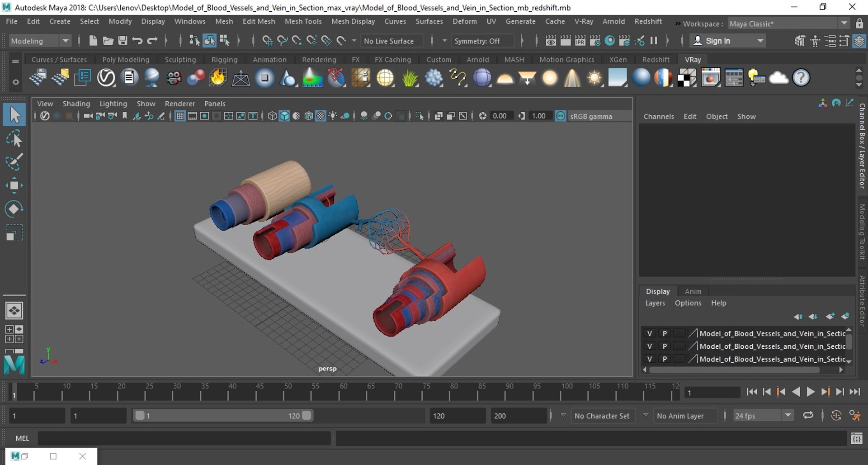Viewport: 868px width, 465px height.
Task: Click the Redo arrow icon
Action: (152, 41)
